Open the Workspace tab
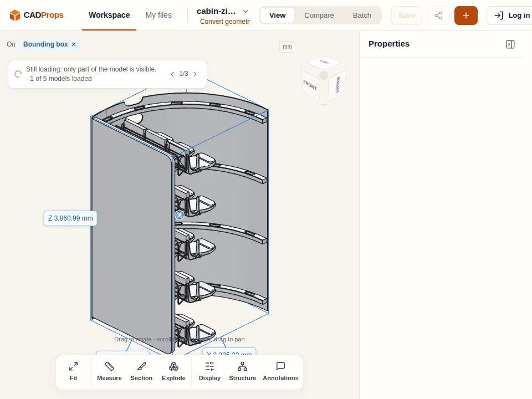 click(109, 16)
